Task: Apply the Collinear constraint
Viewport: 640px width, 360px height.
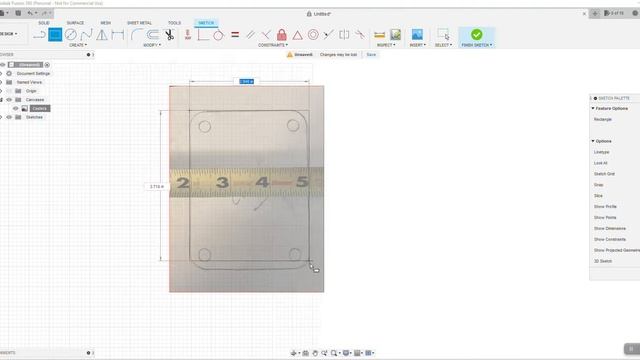Action: click(x=329, y=35)
